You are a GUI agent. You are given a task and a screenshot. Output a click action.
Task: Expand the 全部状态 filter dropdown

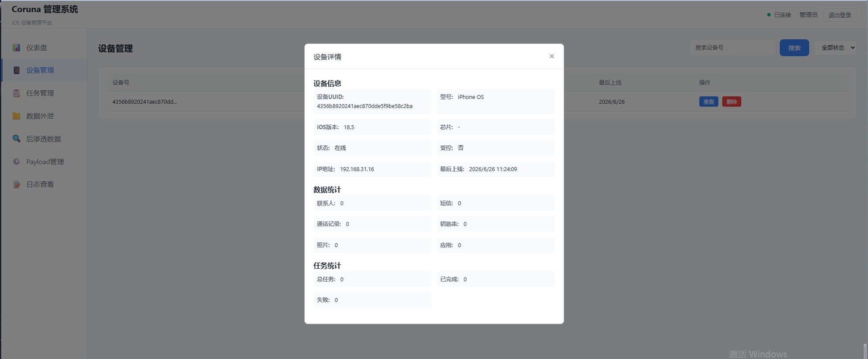pos(836,48)
